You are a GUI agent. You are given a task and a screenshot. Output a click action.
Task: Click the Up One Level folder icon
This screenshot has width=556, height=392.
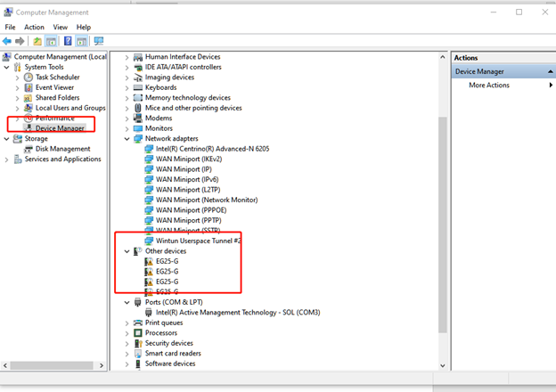tap(37, 41)
